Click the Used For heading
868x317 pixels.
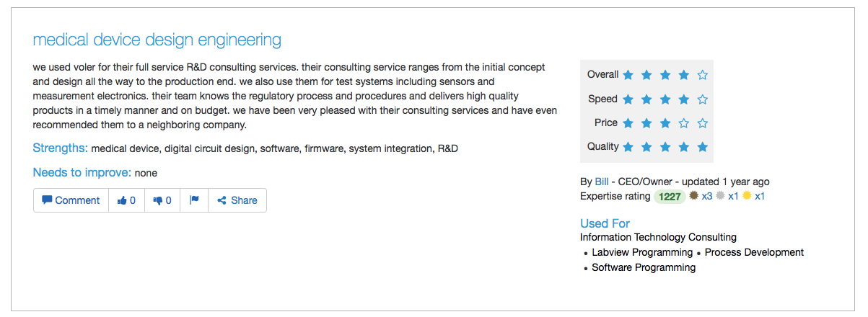pyautogui.click(x=605, y=223)
